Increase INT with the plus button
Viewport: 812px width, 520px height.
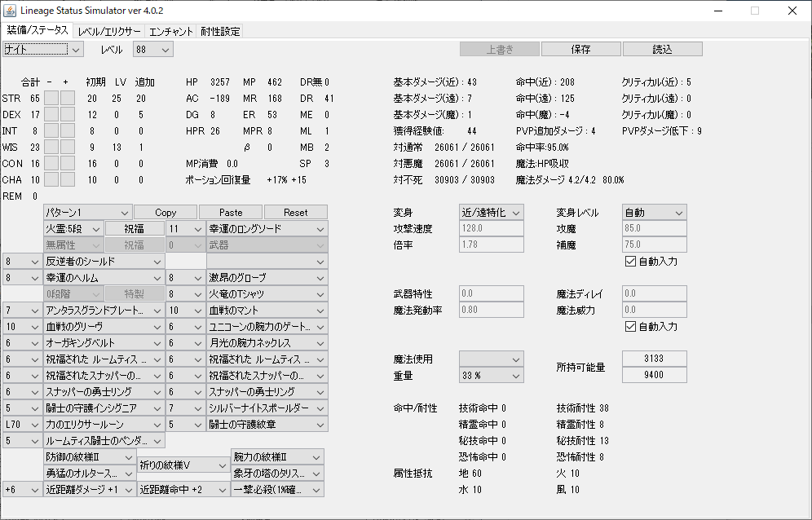click(x=68, y=131)
